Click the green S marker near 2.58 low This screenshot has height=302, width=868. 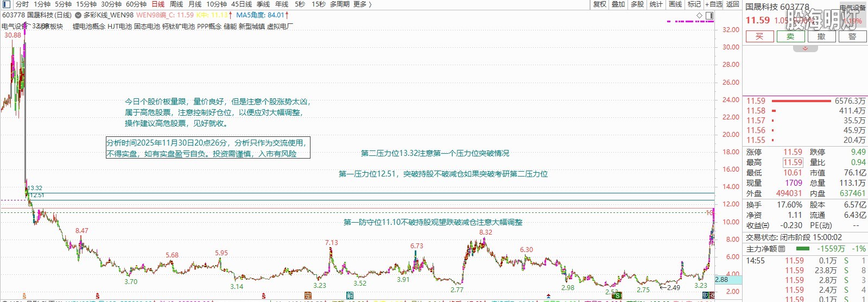[x=617, y=296]
